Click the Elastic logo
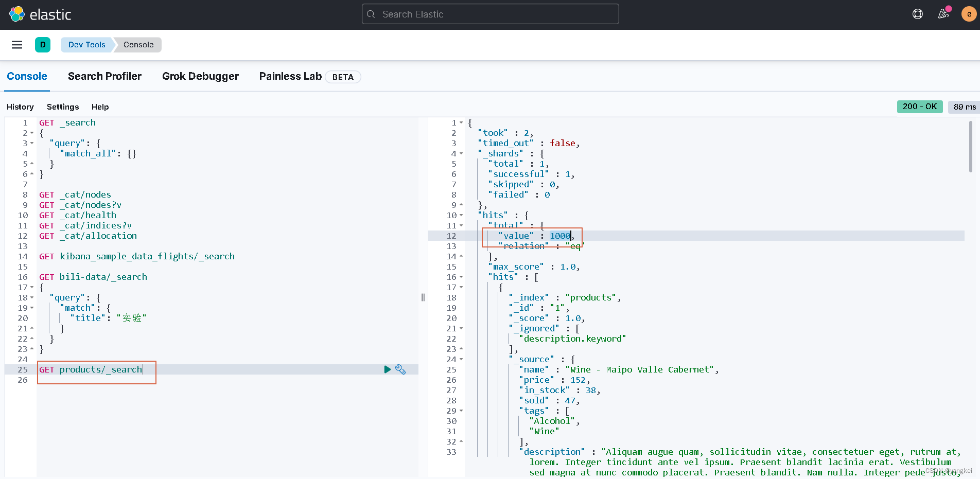The width and height of the screenshot is (980, 479). point(40,14)
